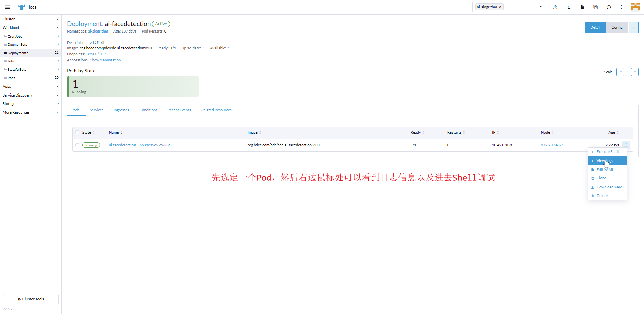Expand the More Resources sidebar section

[31, 112]
